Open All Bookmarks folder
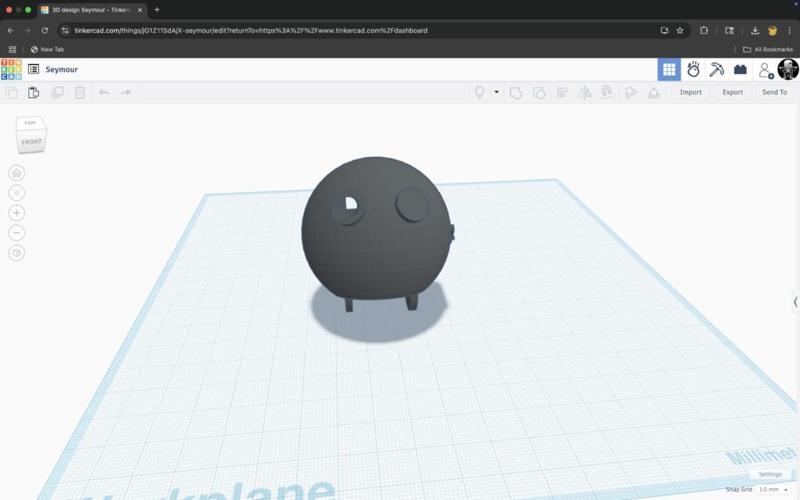The image size is (800, 500). tap(768, 49)
